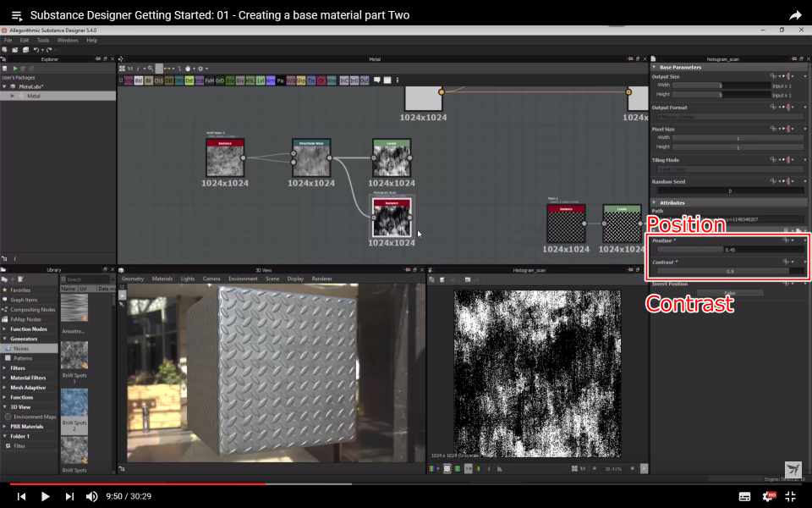The height and width of the screenshot is (508, 812).
Task: Add an Input Color node
Action: (344, 80)
